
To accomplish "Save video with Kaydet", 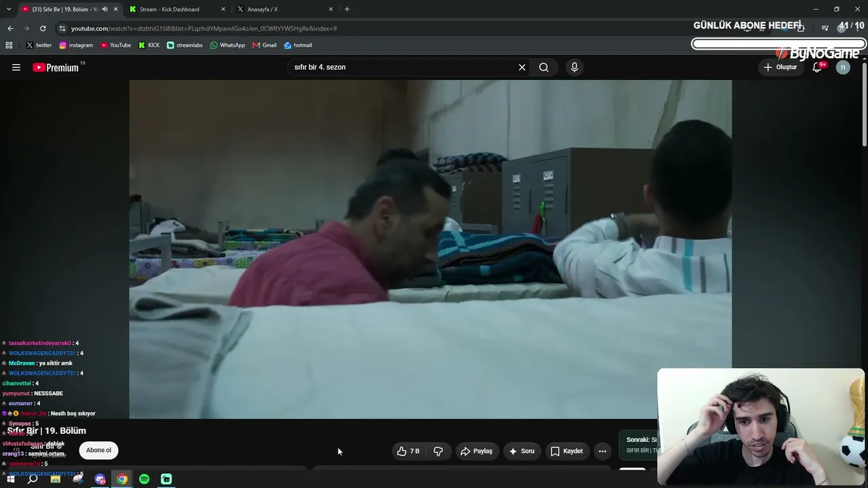I will click(x=566, y=451).
